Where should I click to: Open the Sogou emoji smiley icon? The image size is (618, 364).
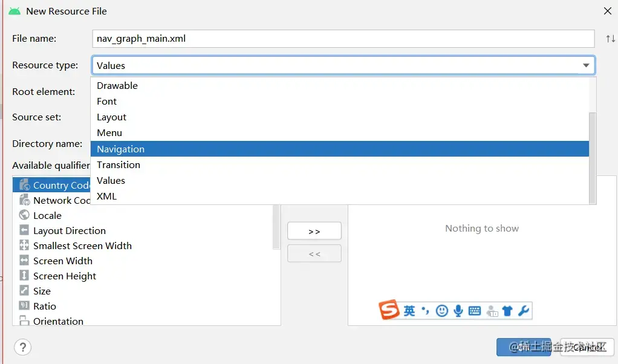442,311
